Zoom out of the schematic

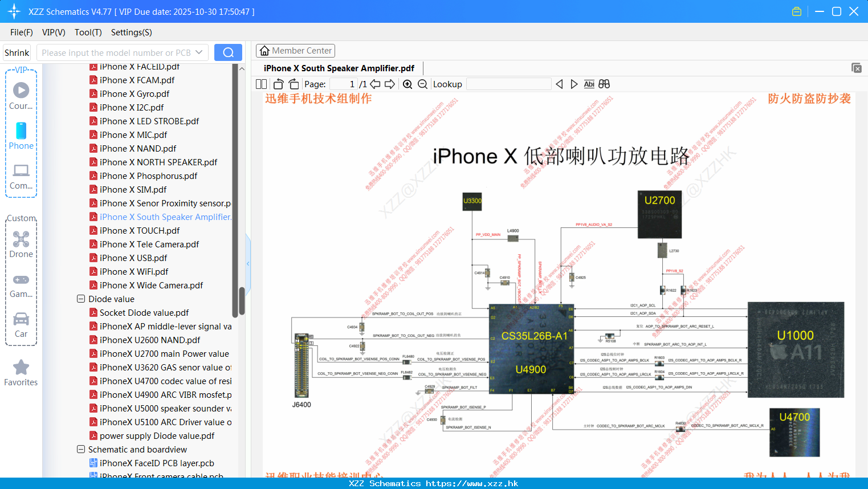coord(422,84)
